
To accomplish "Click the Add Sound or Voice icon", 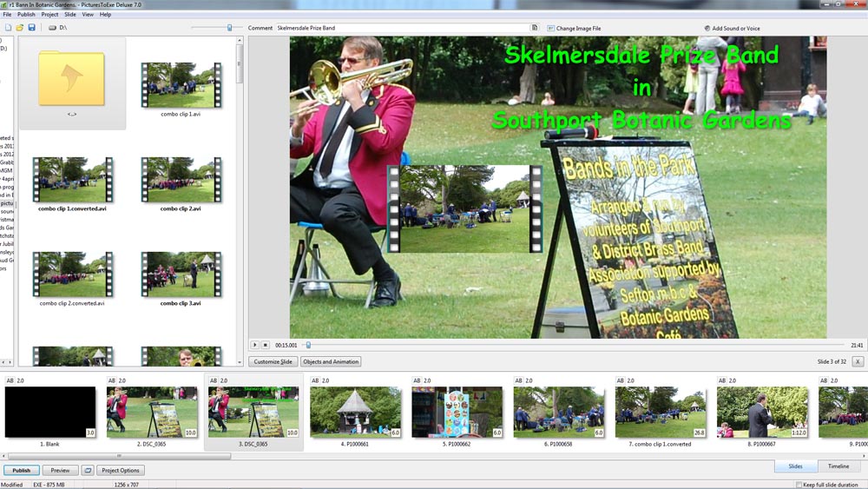I will tap(707, 29).
